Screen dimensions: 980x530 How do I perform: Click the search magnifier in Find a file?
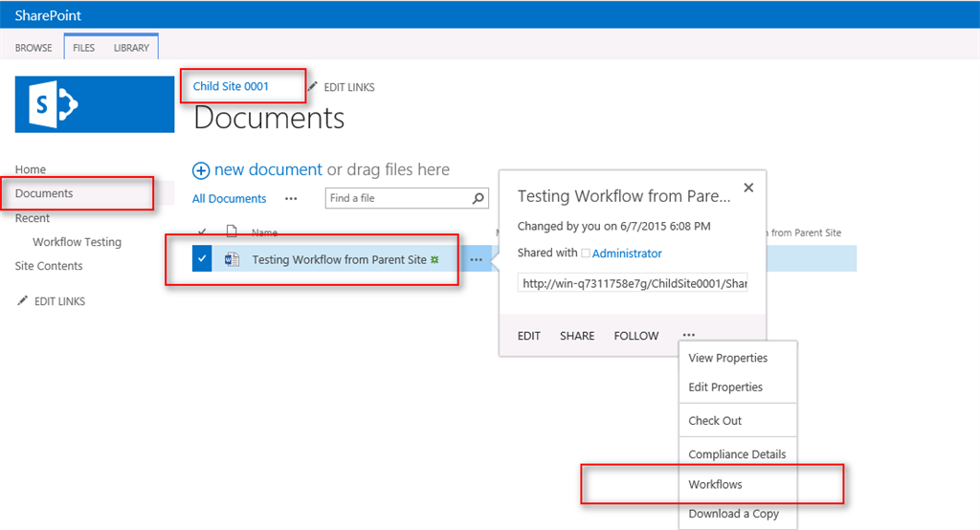479,198
